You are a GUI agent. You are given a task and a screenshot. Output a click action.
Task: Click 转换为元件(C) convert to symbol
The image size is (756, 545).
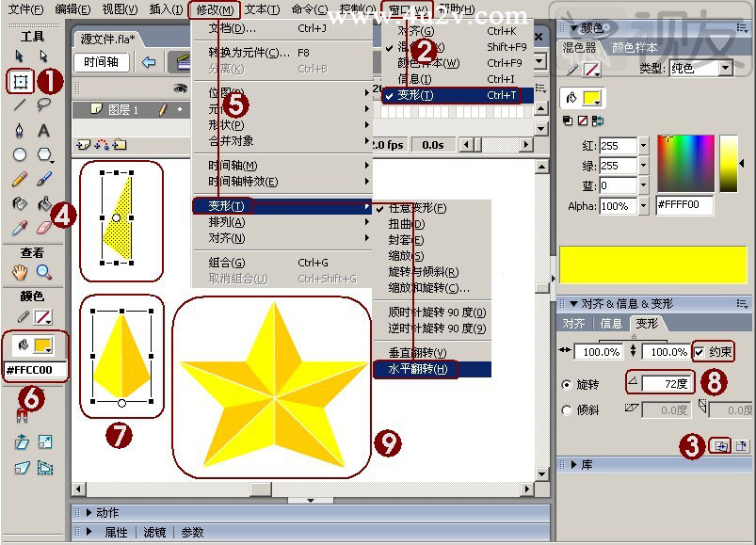(282, 53)
